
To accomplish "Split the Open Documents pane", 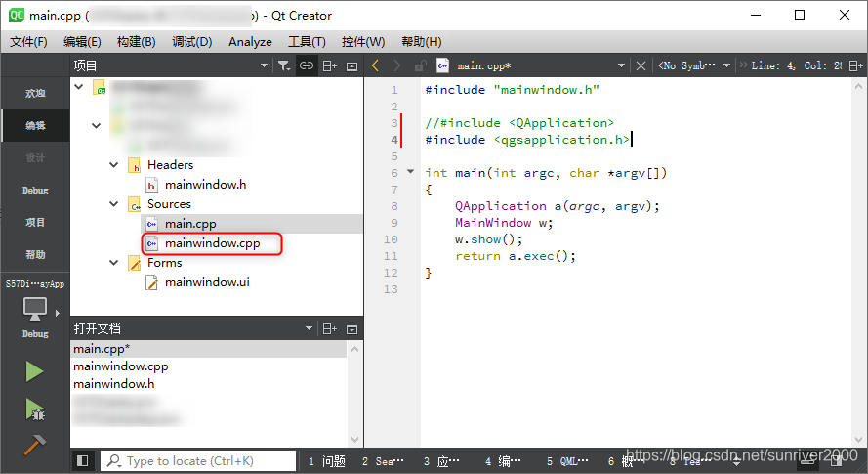I will 330,328.
